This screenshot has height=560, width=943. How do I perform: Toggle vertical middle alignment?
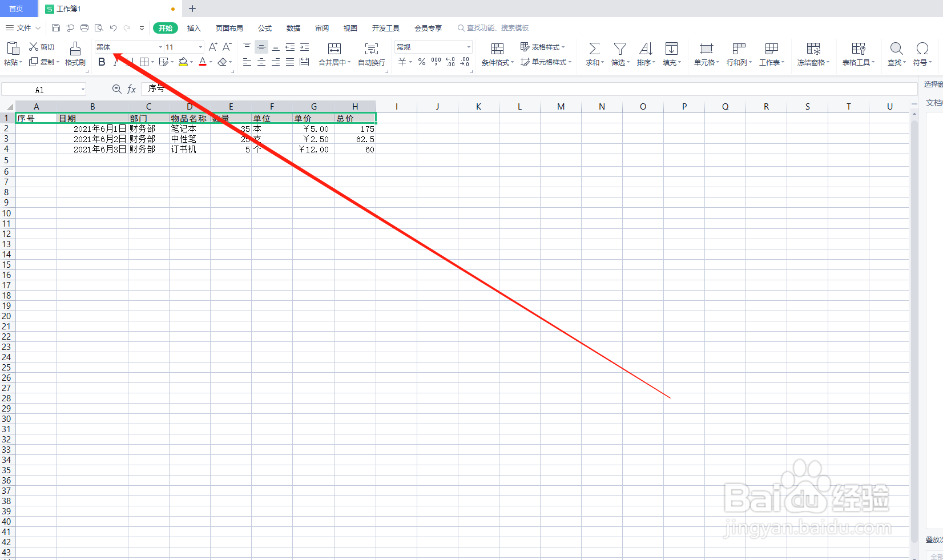pos(261,47)
